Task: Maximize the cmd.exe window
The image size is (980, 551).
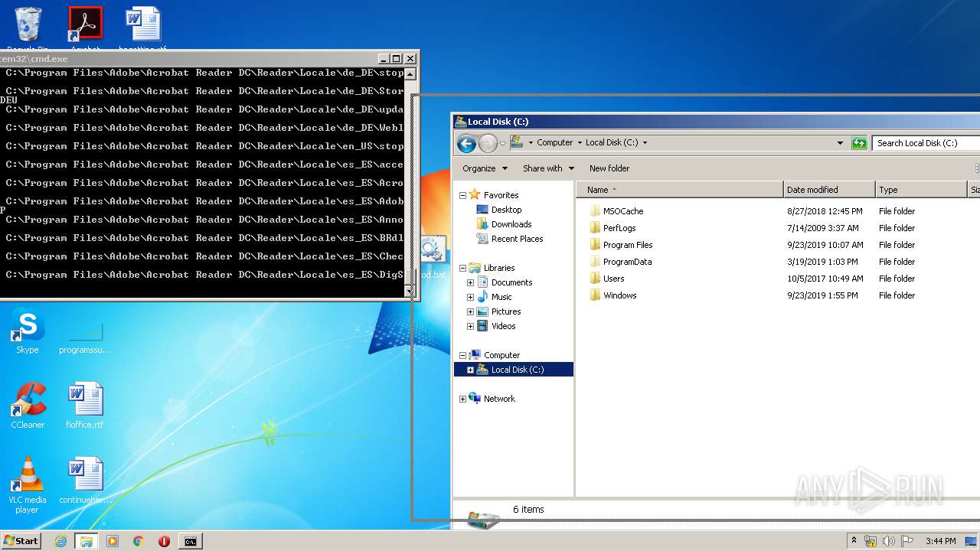Action: [x=396, y=58]
